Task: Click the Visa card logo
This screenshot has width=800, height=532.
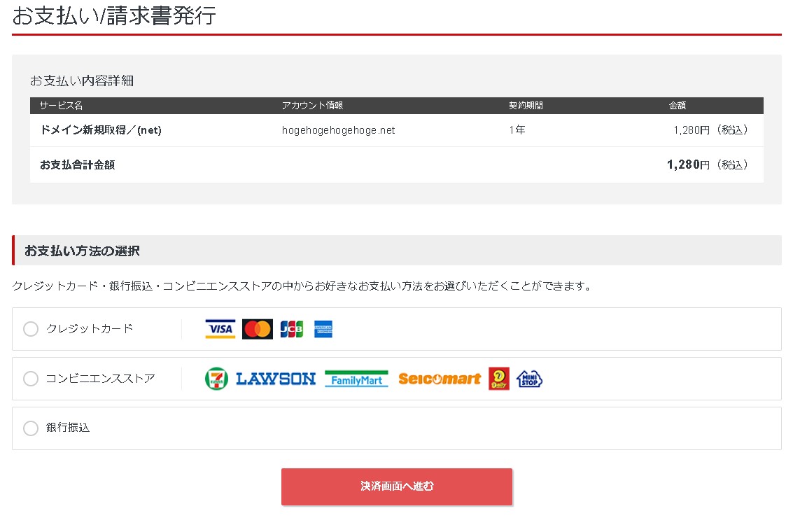Action: pyautogui.click(x=220, y=329)
